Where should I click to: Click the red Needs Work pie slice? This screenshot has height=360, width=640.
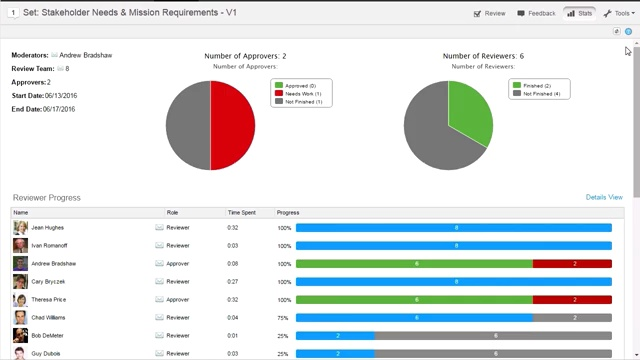(x=233, y=125)
